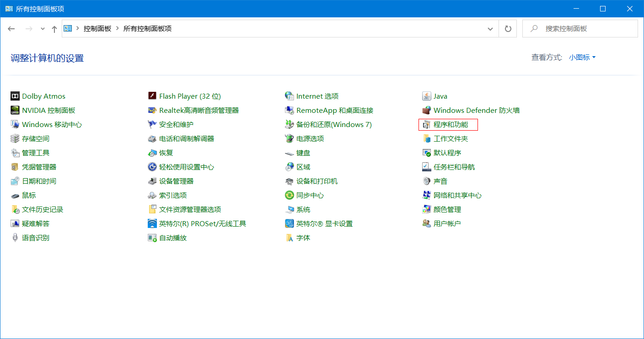
Task: Click the 安全和维护 flag icon
Action: click(152, 124)
